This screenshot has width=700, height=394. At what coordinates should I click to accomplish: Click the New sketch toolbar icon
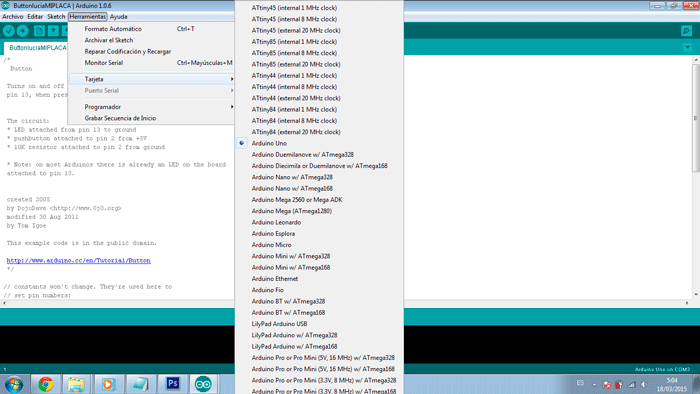(x=39, y=31)
